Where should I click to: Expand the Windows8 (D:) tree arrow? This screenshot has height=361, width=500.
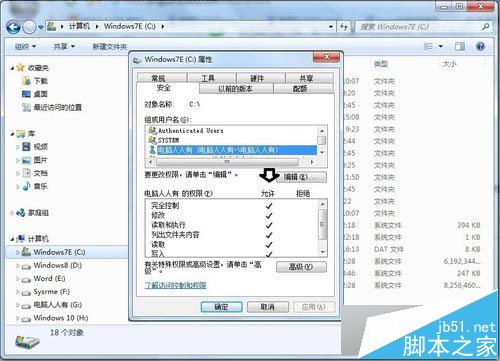18,266
